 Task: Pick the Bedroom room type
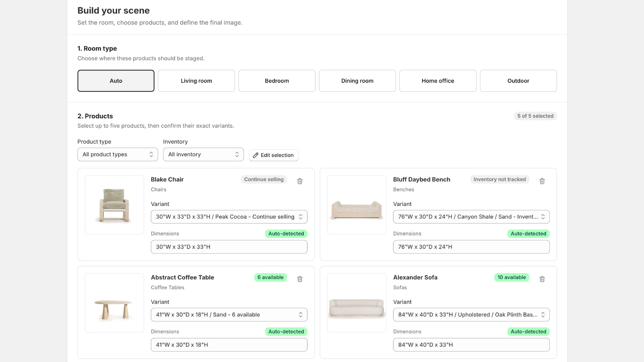point(277,81)
